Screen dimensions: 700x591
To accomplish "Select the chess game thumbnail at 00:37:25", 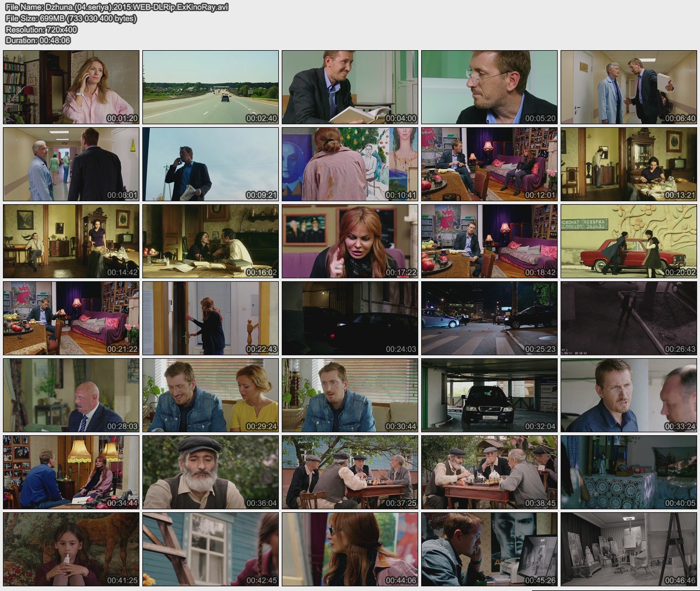I will pyautogui.click(x=350, y=472).
